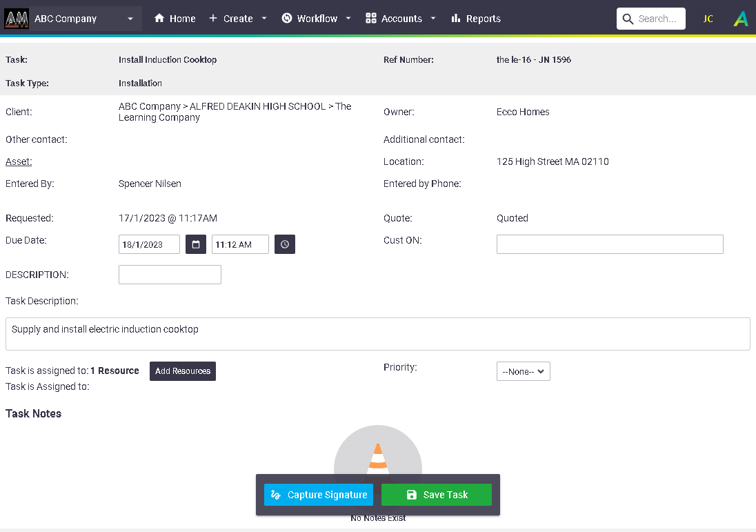Click the 'Task Notes' heading
756x532 pixels.
[33, 413]
